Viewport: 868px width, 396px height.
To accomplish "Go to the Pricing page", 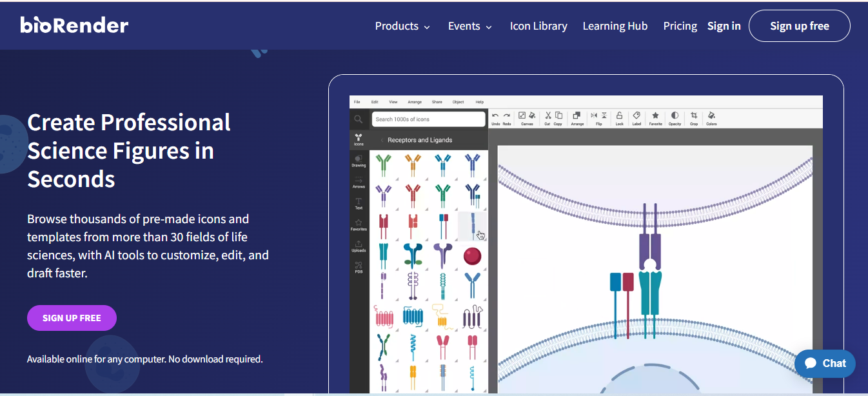I will coord(680,26).
